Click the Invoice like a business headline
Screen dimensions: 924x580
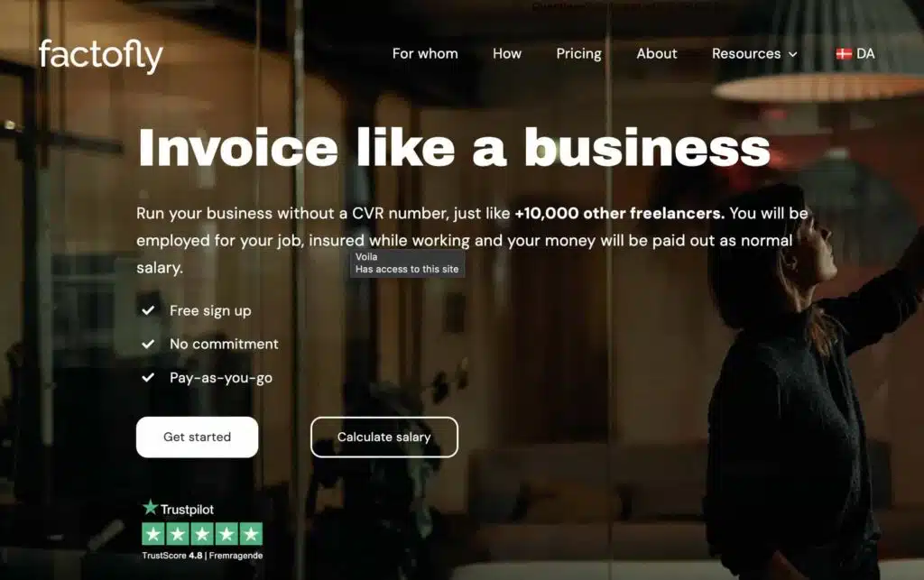454,148
